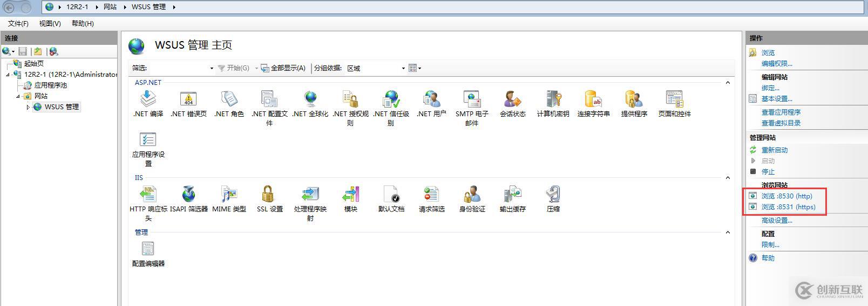
Task: Browse site on :8530 (http)
Action: point(787,196)
